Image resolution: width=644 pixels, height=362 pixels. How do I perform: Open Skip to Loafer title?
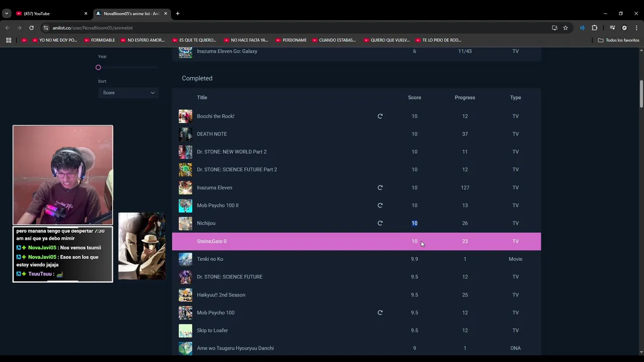pyautogui.click(x=212, y=330)
